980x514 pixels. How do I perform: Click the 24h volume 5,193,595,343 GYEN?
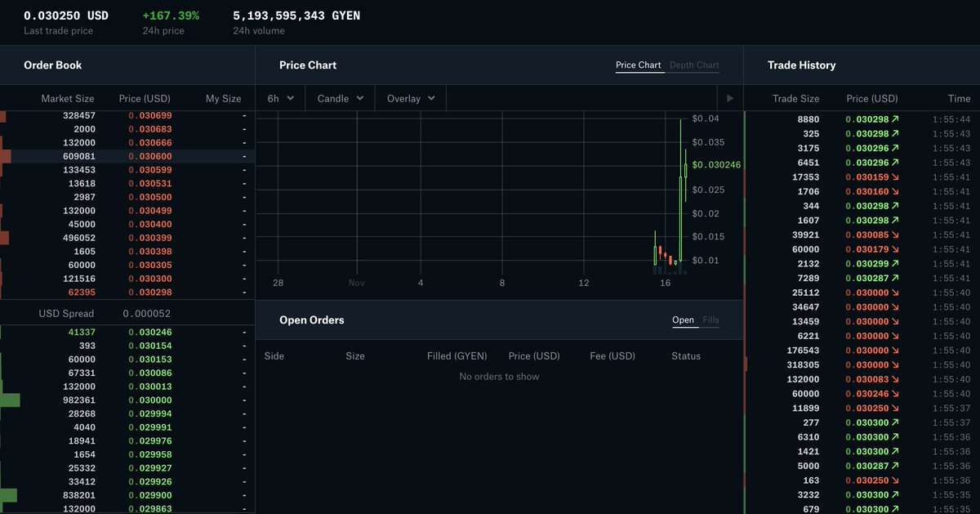point(296,16)
